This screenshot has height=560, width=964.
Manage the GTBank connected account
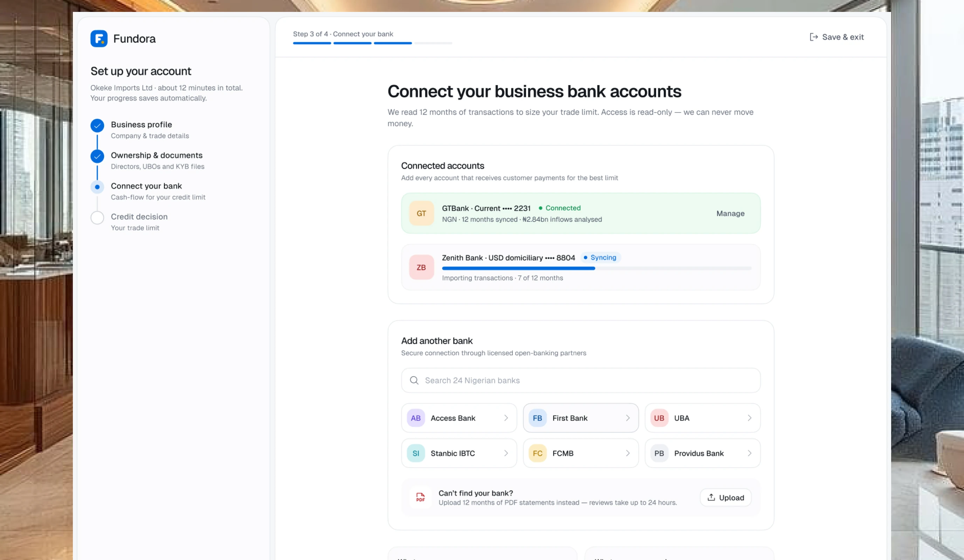730,213
